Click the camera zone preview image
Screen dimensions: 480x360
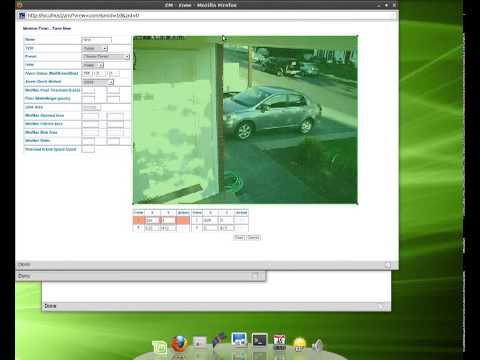coord(245,120)
